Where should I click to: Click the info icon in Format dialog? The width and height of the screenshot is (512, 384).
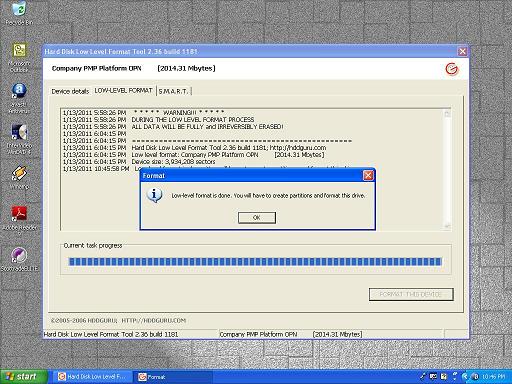[154, 195]
